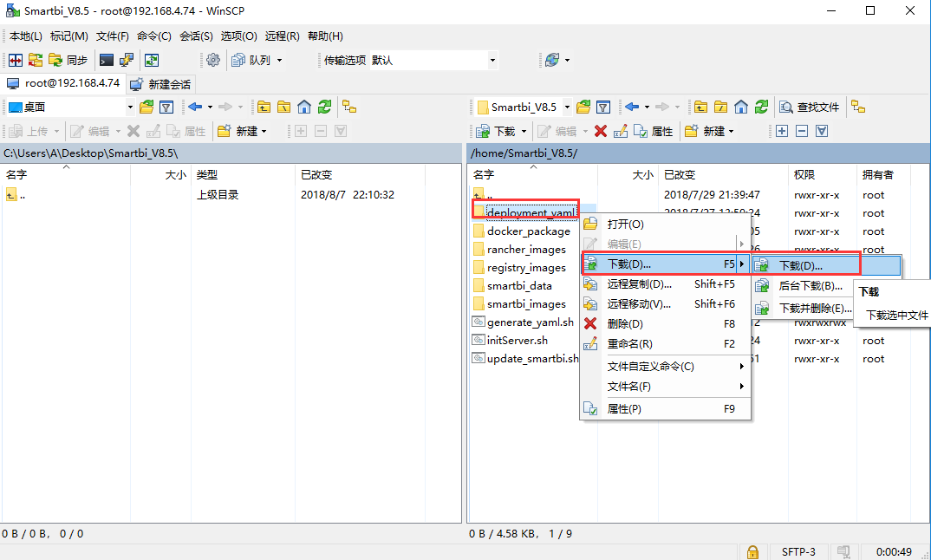Switch to the root@192.168.4.74 session tab
The width and height of the screenshot is (931, 560).
click(63, 83)
